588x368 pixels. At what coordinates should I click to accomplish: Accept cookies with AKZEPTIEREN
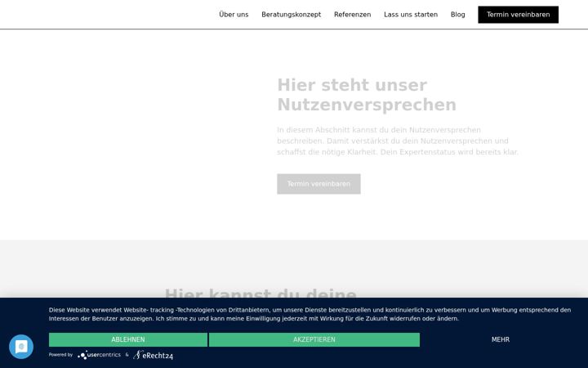314,339
